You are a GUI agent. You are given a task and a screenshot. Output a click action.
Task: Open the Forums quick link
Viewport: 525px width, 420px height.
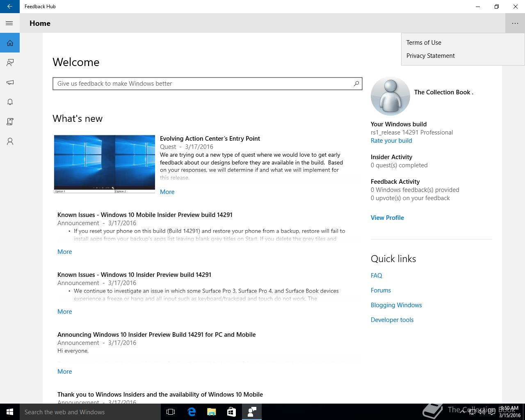click(381, 290)
